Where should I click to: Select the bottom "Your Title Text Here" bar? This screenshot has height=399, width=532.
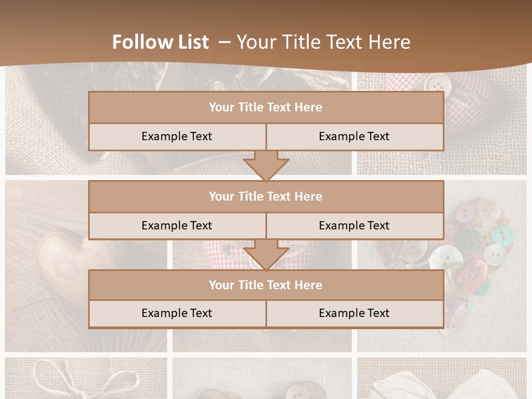(x=266, y=285)
